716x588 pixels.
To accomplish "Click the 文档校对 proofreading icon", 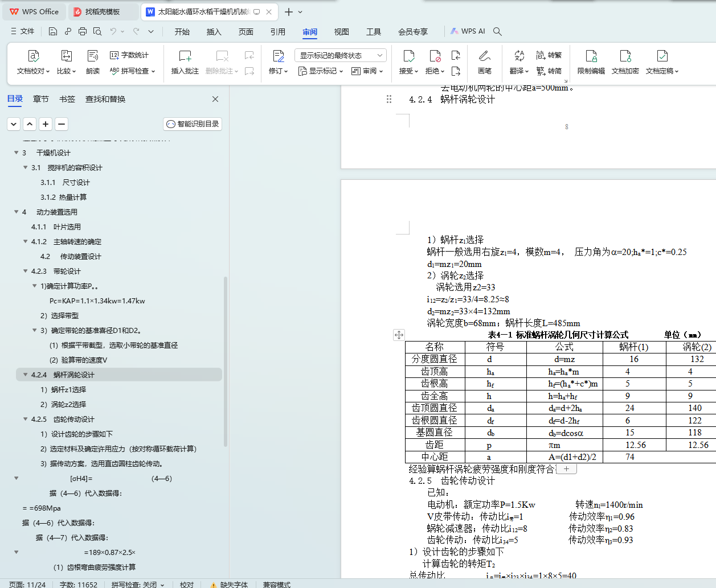I will (34, 56).
